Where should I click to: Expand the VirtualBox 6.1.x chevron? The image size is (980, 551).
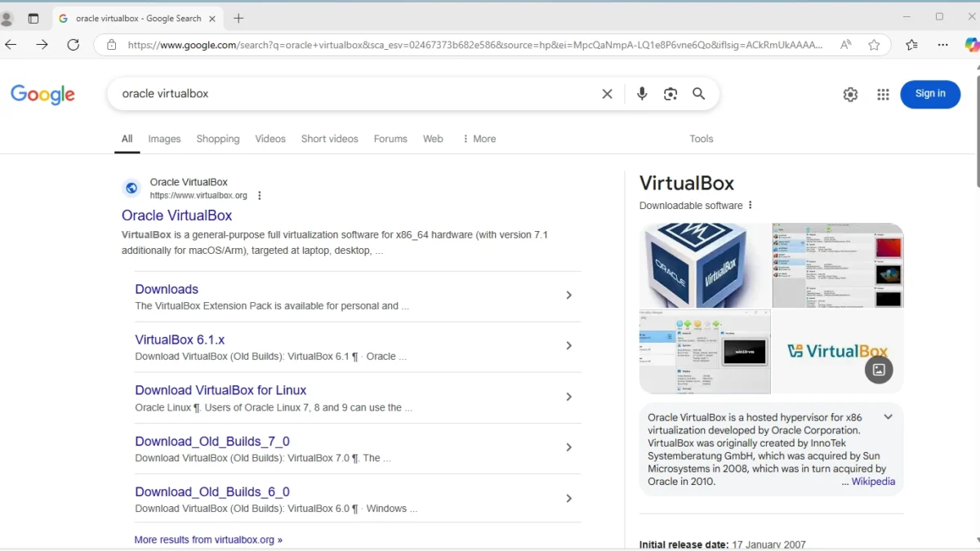tap(569, 346)
